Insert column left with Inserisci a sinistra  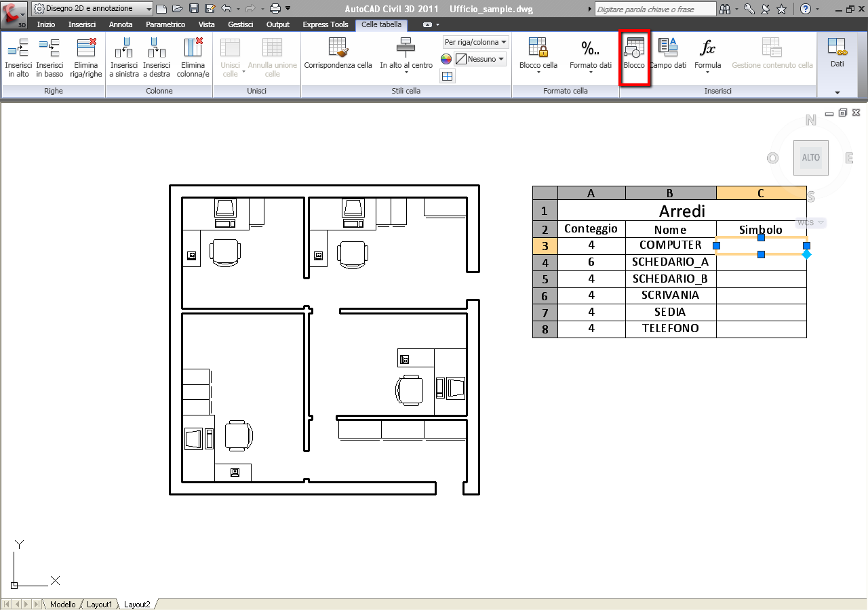click(124, 58)
